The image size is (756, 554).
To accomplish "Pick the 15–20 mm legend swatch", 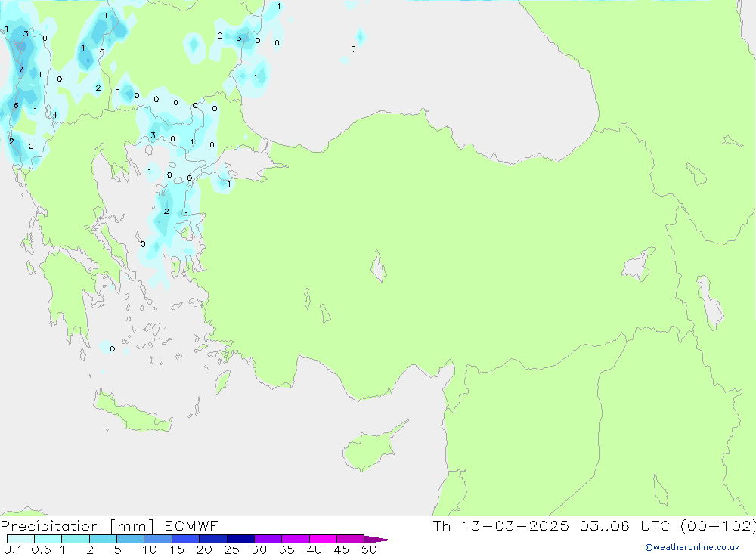I will (186, 539).
